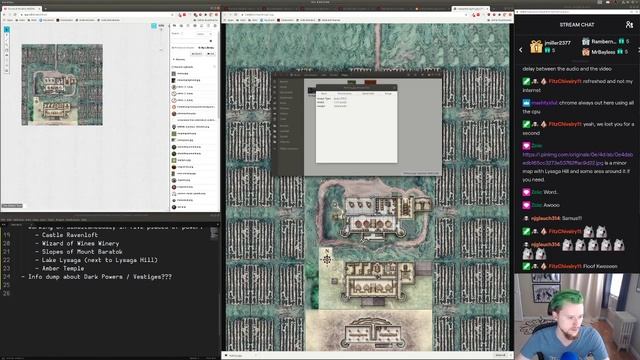Open the pinimg.com link posted in chat
This screenshot has width=640, height=360.
click(x=578, y=159)
